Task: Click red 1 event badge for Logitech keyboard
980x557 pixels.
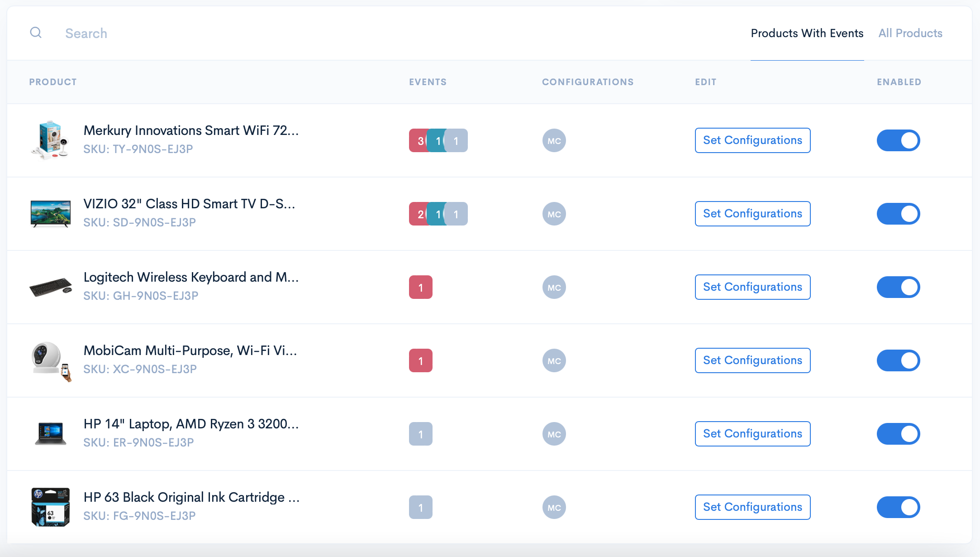Action: tap(420, 287)
